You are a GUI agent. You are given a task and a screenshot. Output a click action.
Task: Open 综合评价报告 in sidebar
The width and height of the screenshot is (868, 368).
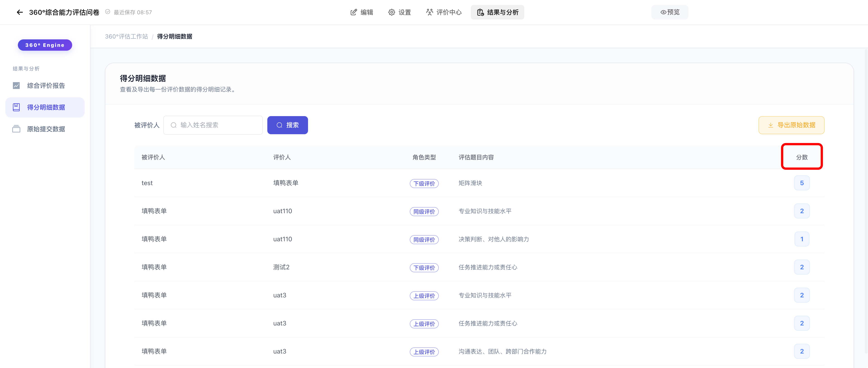pos(45,86)
